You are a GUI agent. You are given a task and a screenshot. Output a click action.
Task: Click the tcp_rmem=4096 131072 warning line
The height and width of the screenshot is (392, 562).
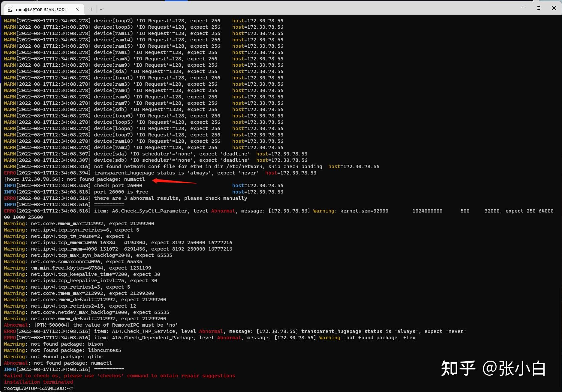[118, 249]
